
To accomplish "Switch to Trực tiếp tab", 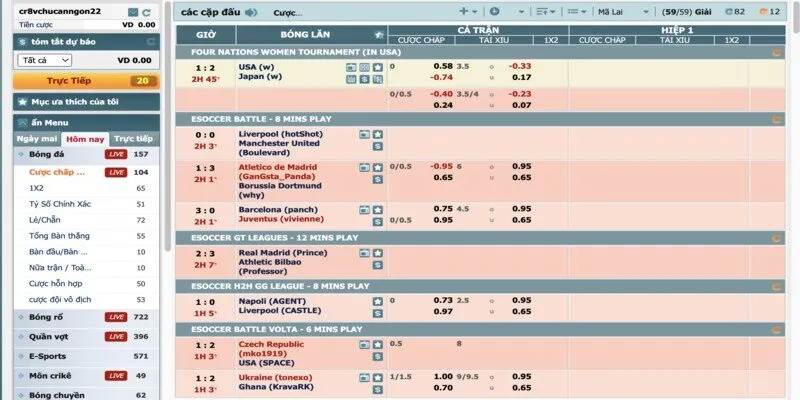I will pos(134,139).
